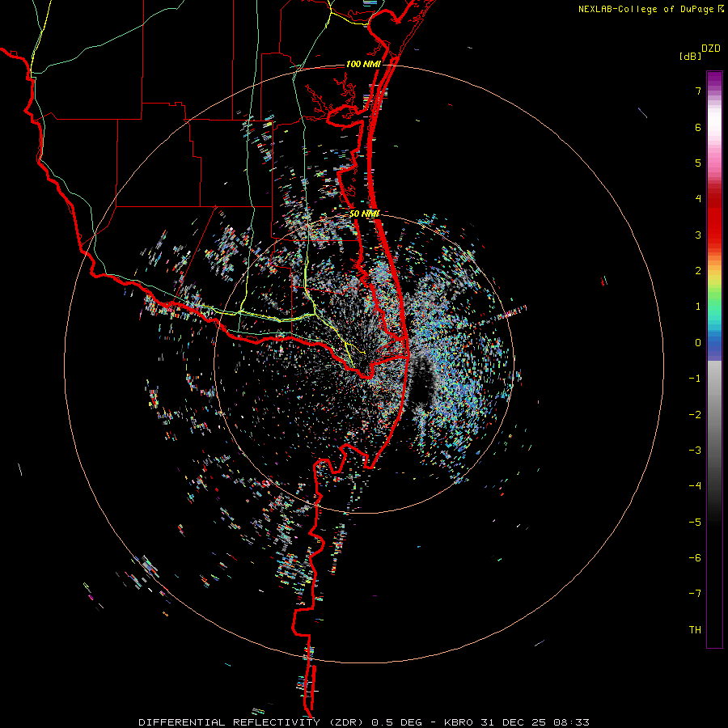This screenshot has height=728, width=728.
Task: Click the 100 NMI range ring label
Action: [x=363, y=64]
